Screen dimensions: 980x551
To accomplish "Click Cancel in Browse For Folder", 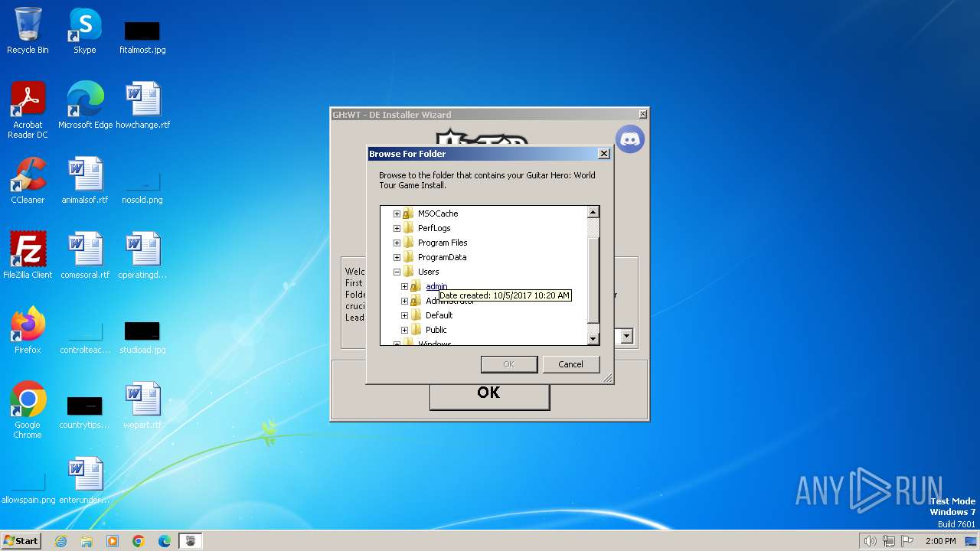I will [570, 364].
